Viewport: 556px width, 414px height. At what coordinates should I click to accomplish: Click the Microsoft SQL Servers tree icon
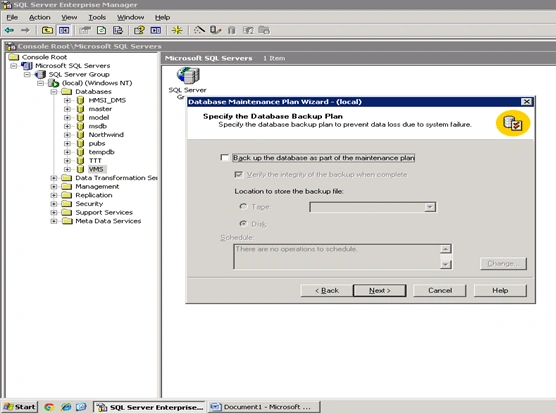pos(27,66)
